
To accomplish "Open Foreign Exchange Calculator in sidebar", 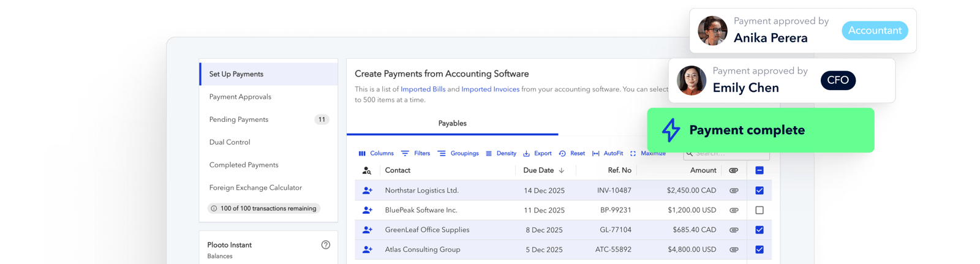I will [269, 187].
